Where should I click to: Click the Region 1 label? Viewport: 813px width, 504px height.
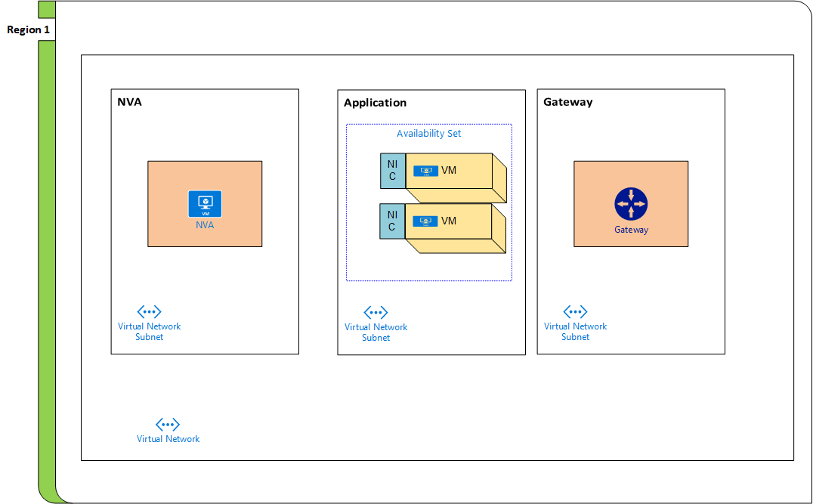coord(29,29)
